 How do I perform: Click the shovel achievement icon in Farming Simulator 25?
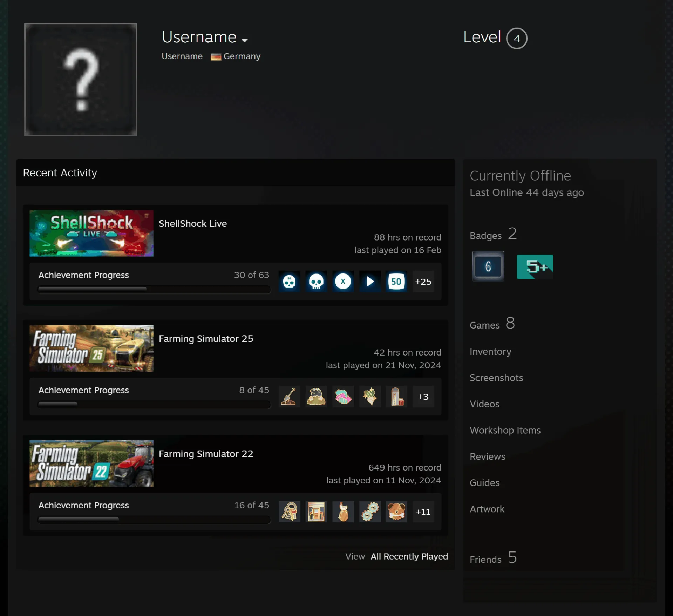289,397
